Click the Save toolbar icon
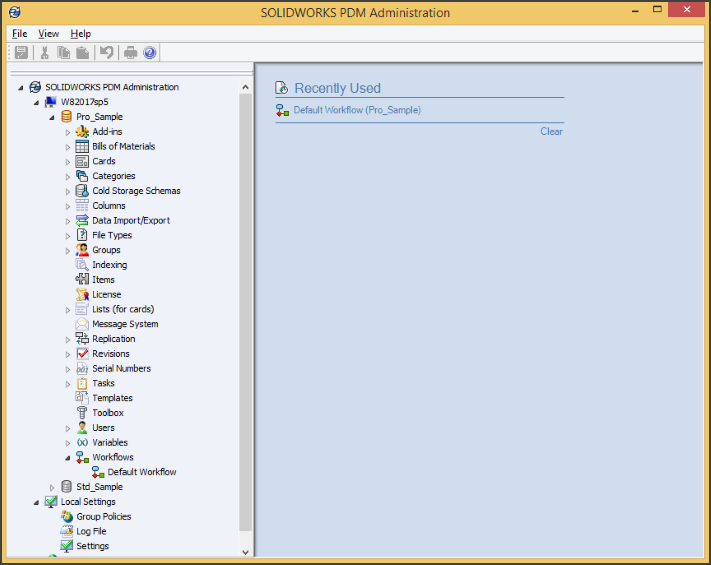This screenshot has width=711, height=565. click(21, 53)
